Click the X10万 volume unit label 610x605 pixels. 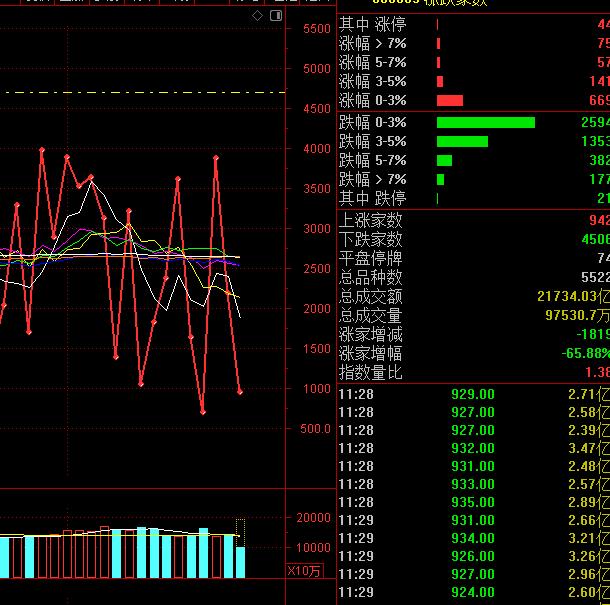tap(304, 571)
